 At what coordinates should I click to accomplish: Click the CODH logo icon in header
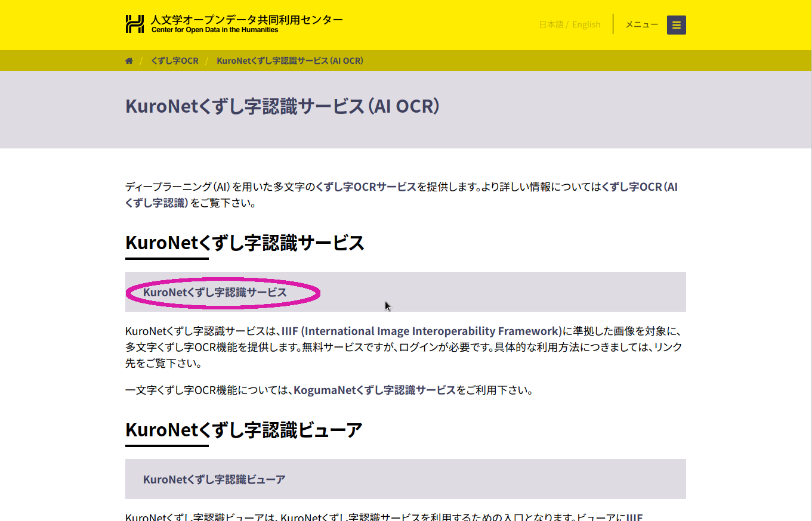click(x=135, y=24)
